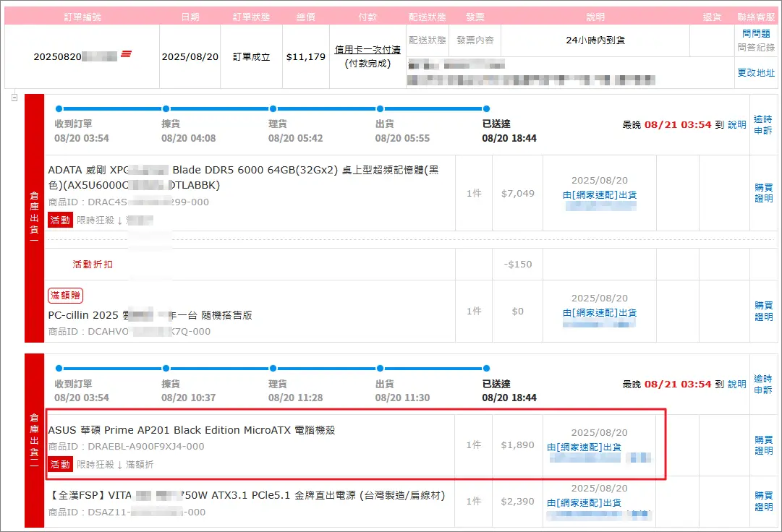The image size is (782, 532).
Task: Click 由[網家速配]出貨 link for PC-cillin 2025
Action: (600, 313)
